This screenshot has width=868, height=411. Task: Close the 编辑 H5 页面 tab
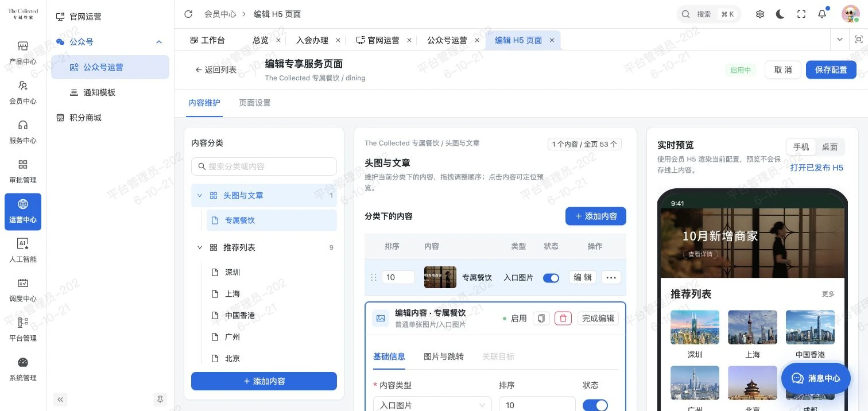click(552, 40)
